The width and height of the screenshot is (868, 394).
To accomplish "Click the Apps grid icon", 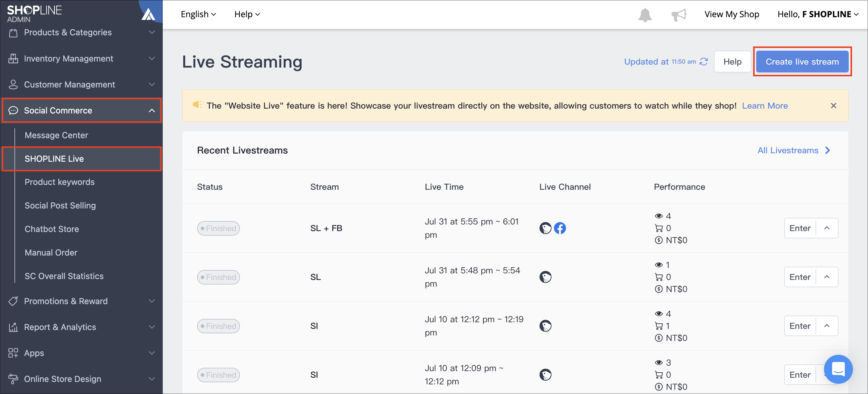I will (13, 353).
